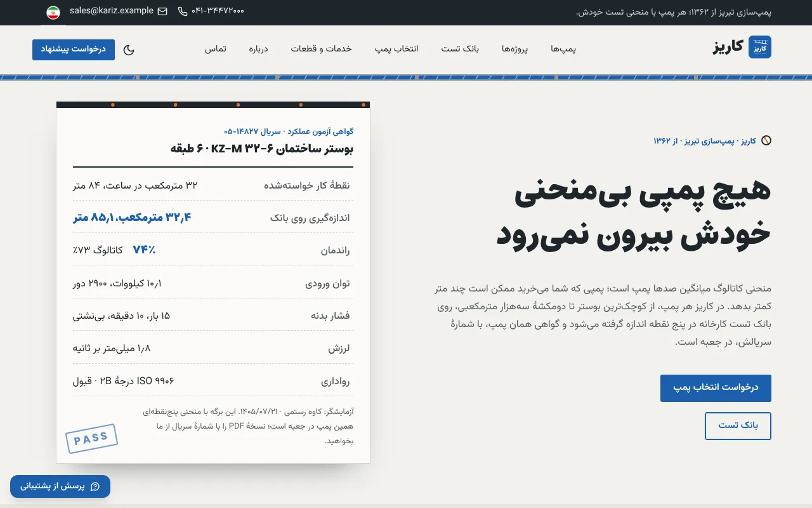Go to بانک تست in navigation
Screen dimensions: 812x508
[460, 49]
